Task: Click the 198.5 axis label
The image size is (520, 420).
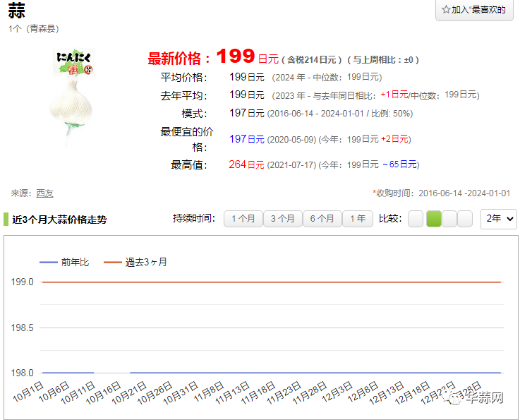Action: (x=22, y=328)
